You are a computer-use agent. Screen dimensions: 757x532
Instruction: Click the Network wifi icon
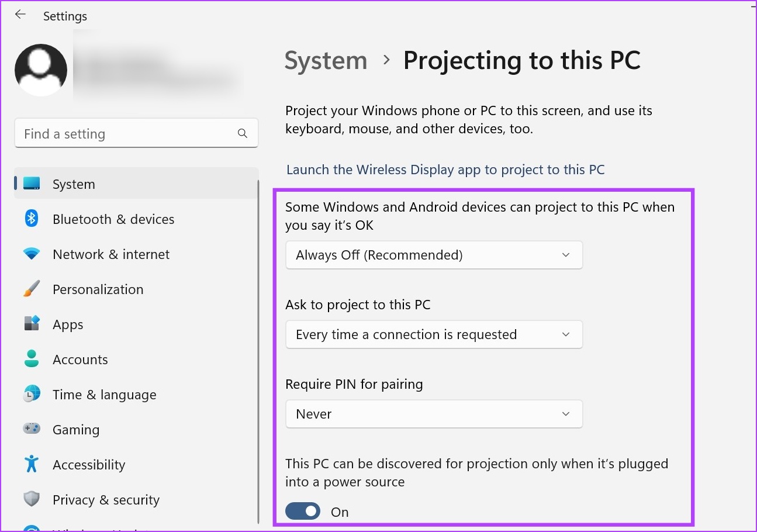point(32,254)
